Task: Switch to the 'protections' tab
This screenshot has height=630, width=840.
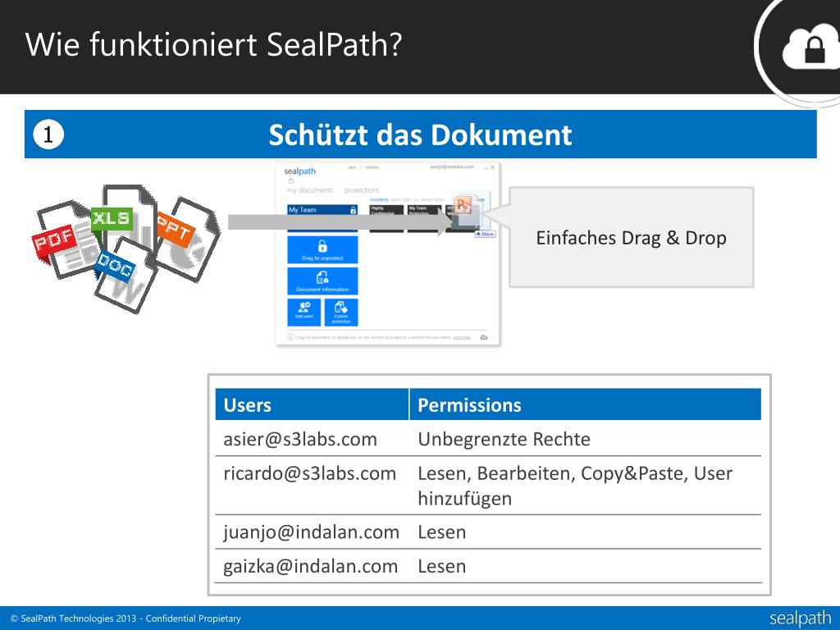Action: (x=362, y=190)
